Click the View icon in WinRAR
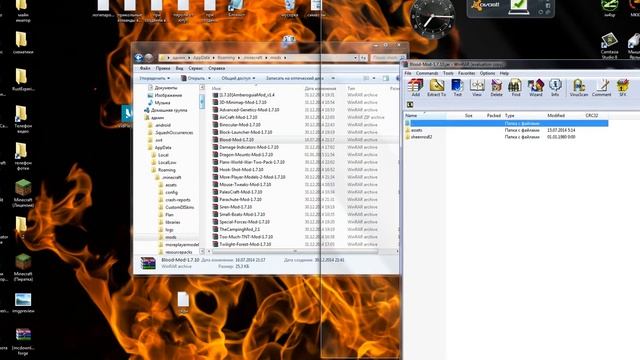 click(x=477, y=88)
